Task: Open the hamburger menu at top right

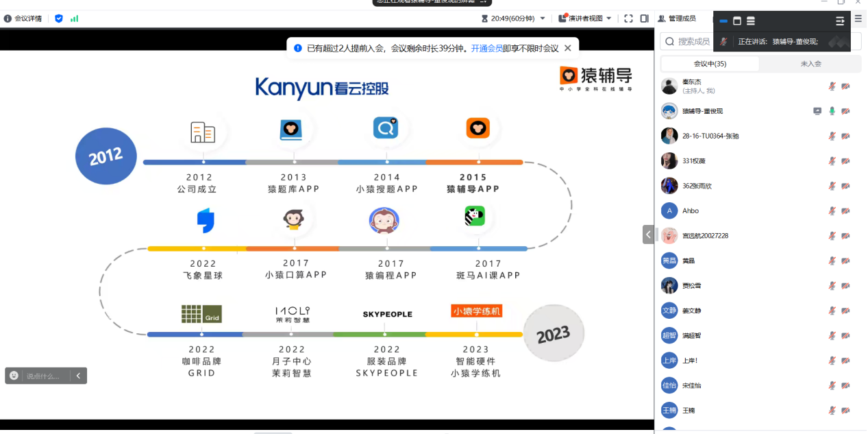Action: click(858, 19)
